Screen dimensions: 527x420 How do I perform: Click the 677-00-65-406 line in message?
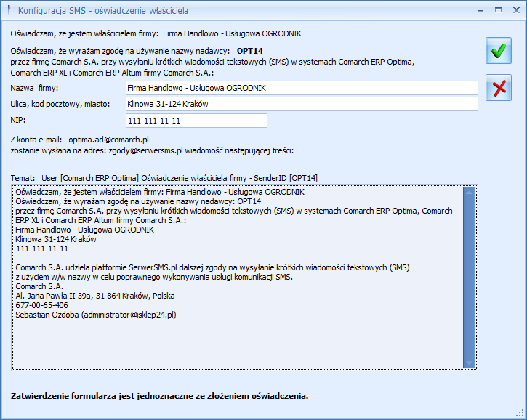click(41, 305)
